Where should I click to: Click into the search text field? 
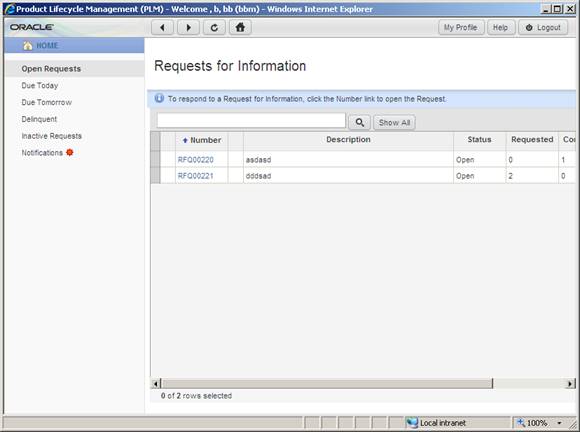tap(251, 121)
